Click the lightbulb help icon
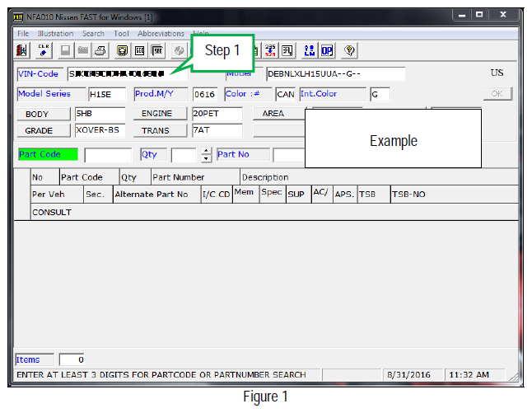Viewport: 532px width, 413px height. tap(349, 50)
